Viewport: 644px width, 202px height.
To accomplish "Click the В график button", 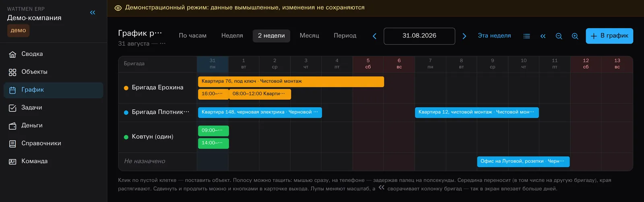I will point(609,36).
